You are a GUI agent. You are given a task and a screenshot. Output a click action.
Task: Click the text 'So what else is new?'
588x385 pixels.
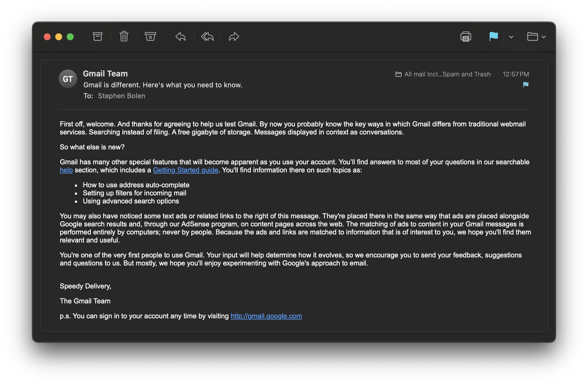(92, 147)
